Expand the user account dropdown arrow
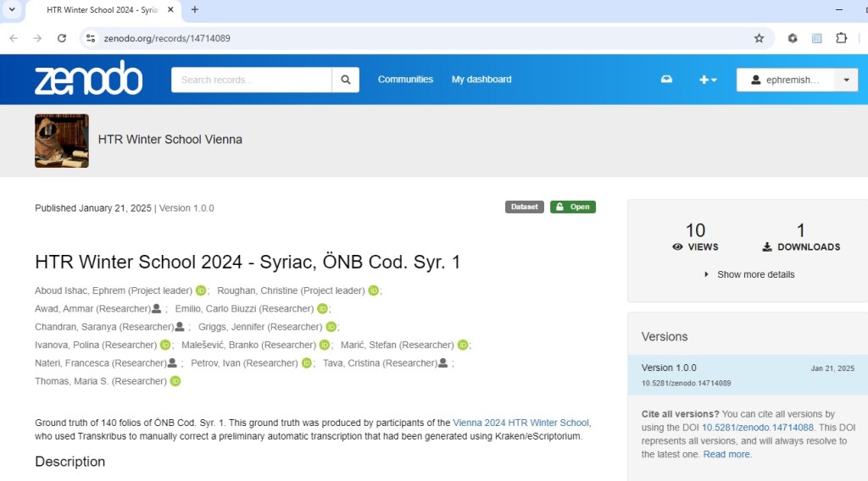The width and height of the screenshot is (868, 481). (x=846, y=80)
